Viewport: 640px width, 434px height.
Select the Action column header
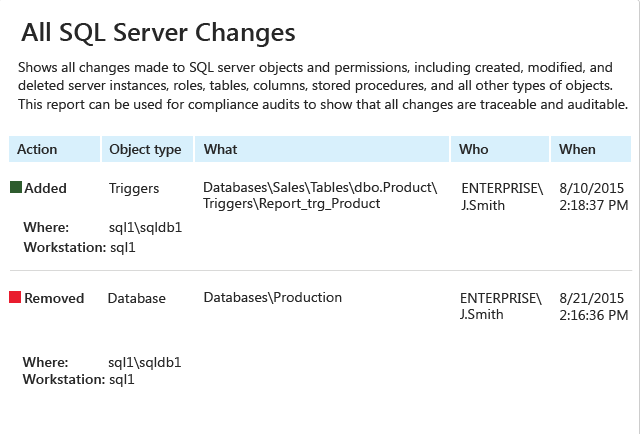(x=54, y=149)
